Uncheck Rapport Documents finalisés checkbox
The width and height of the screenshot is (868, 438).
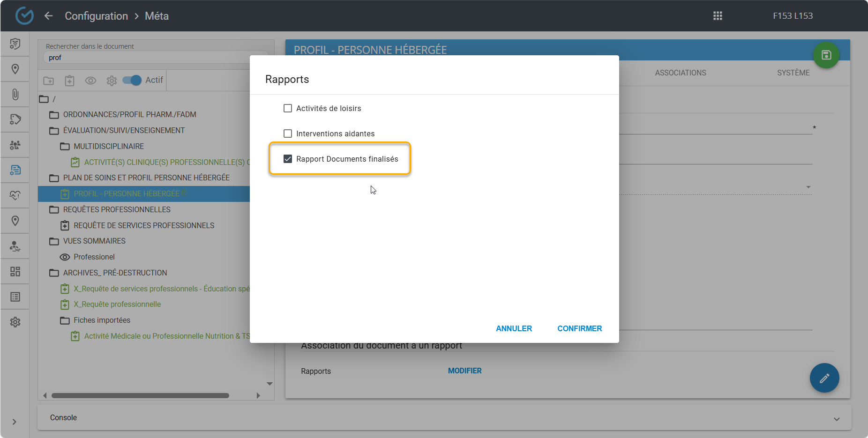tap(288, 159)
